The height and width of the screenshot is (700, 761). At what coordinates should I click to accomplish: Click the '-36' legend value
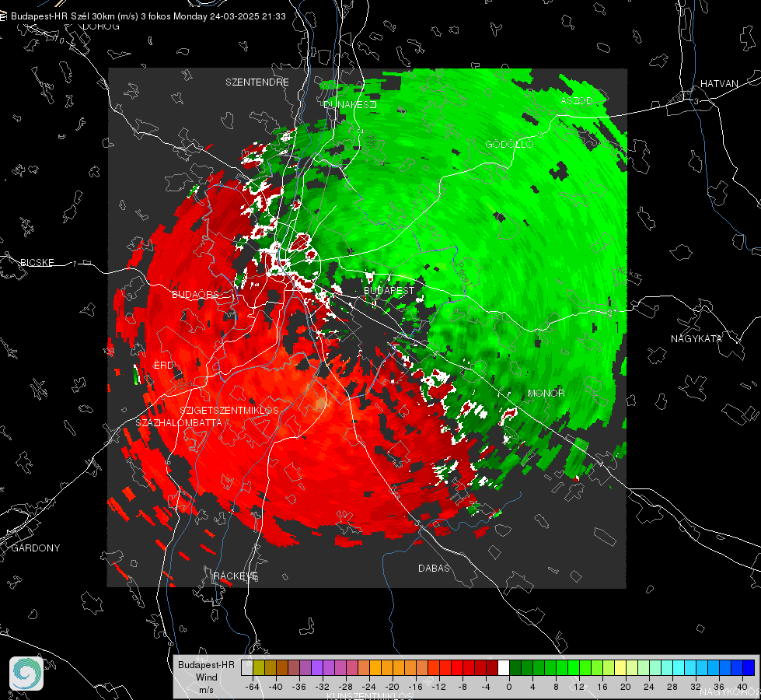click(x=299, y=687)
